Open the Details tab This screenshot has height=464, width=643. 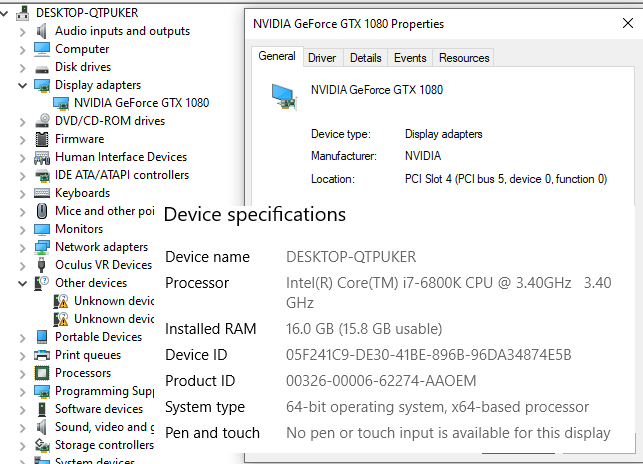point(365,58)
